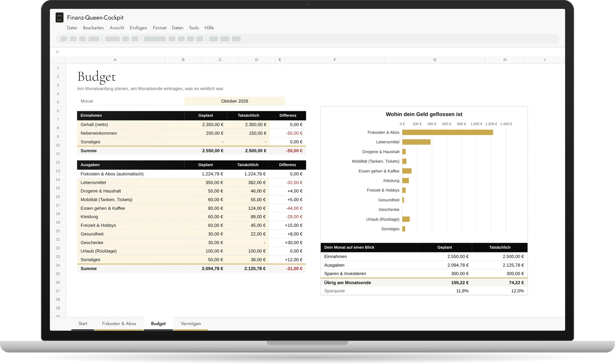Open the Hilfe menu
The width and height of the screenshot is (615, 364).
pyautogui.click(x=209, y=28)
